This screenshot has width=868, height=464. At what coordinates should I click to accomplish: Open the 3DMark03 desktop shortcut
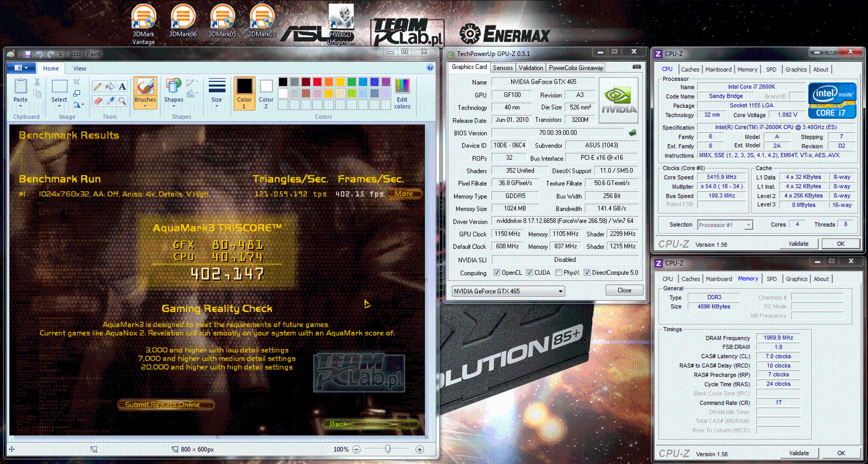(262, 22)
